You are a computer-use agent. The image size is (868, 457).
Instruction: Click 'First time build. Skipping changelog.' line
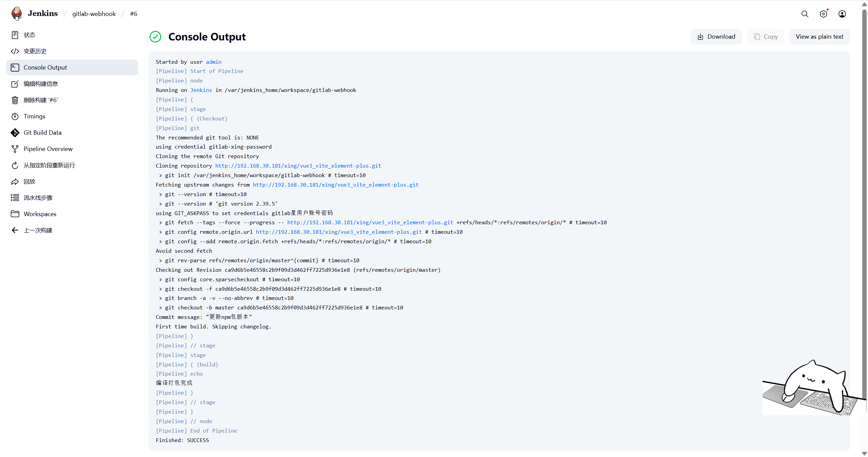(214, 326)
